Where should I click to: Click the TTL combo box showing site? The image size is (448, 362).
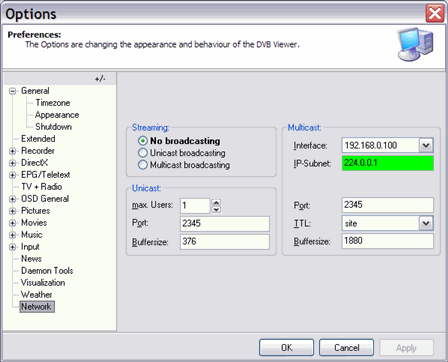(x=380, y=223)
